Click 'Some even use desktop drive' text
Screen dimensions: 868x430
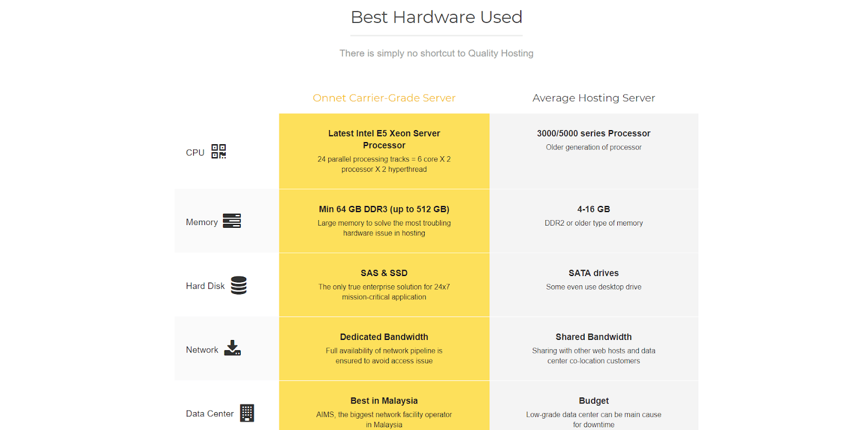(x=593, y=287)
